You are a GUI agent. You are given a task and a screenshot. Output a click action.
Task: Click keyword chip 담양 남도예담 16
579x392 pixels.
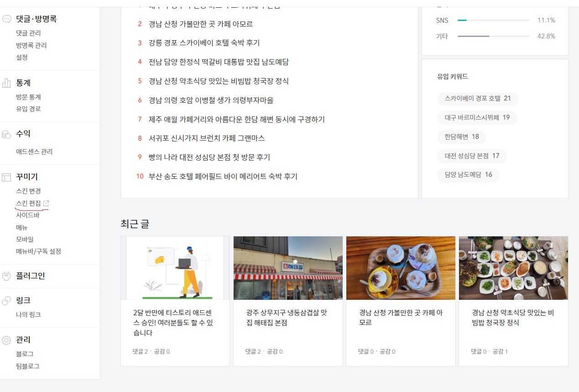tap(468, 175)
